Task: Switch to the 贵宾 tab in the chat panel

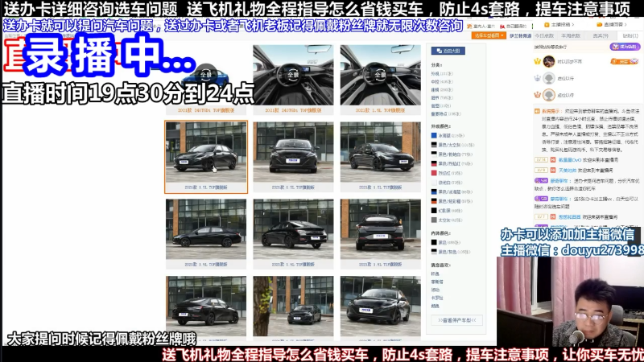Action: [601, 36]
